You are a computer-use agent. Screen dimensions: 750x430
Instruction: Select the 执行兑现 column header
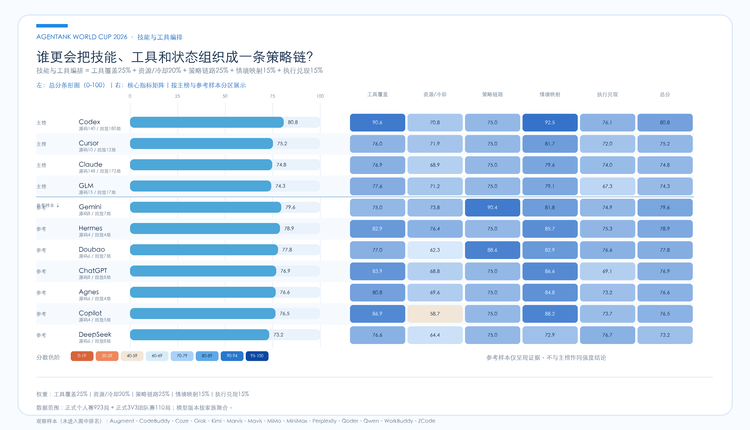(x=607, y=95)
